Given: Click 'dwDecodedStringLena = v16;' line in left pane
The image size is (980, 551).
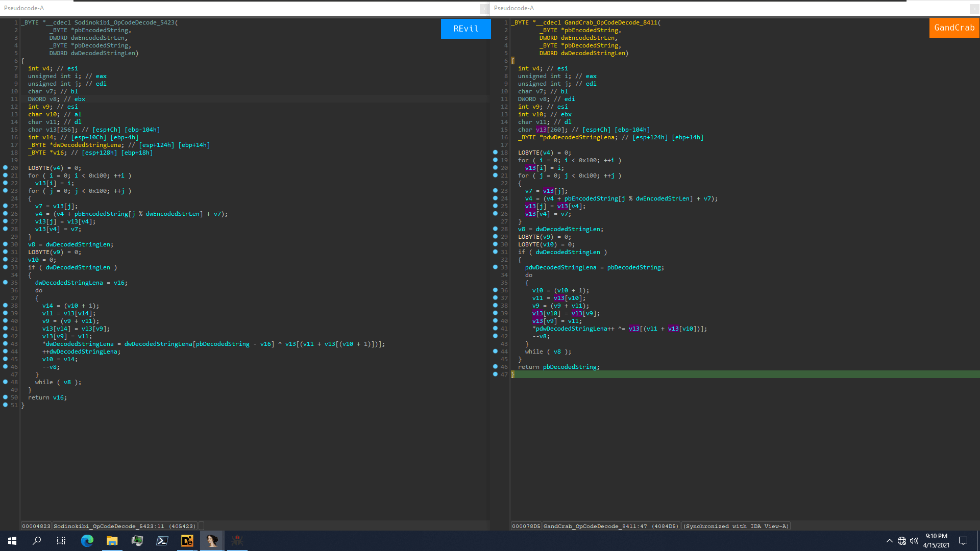Looking at the screenshot, I should [x=81, y=283].
